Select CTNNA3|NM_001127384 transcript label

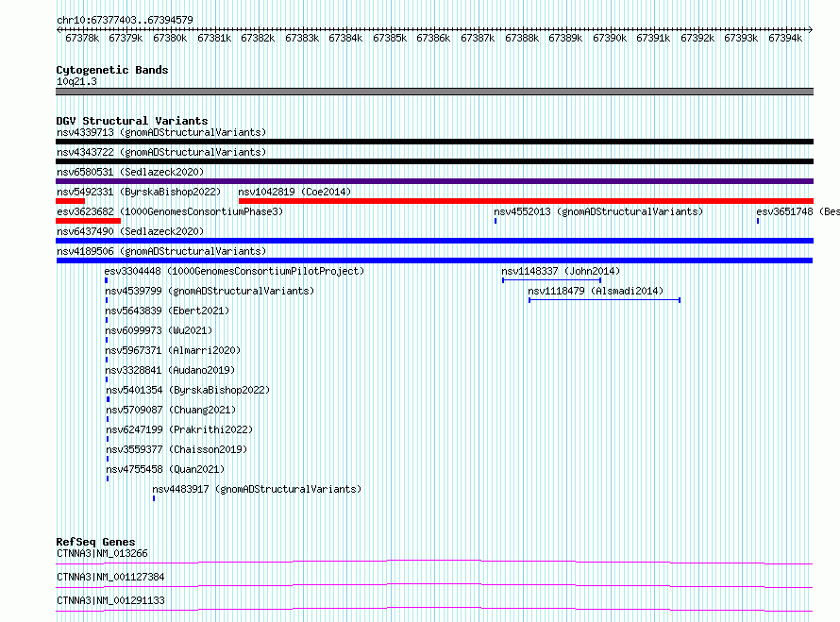(110, 577)
